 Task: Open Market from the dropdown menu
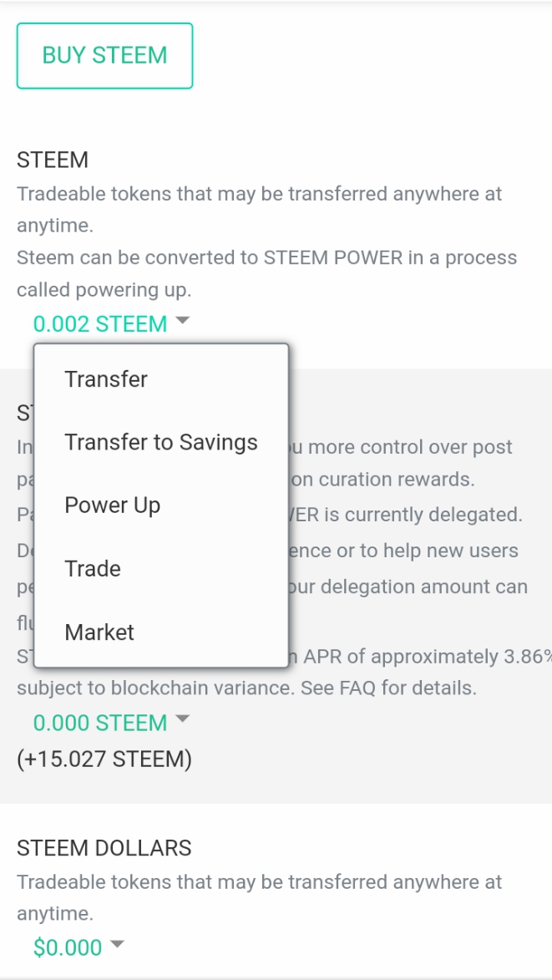99,632
